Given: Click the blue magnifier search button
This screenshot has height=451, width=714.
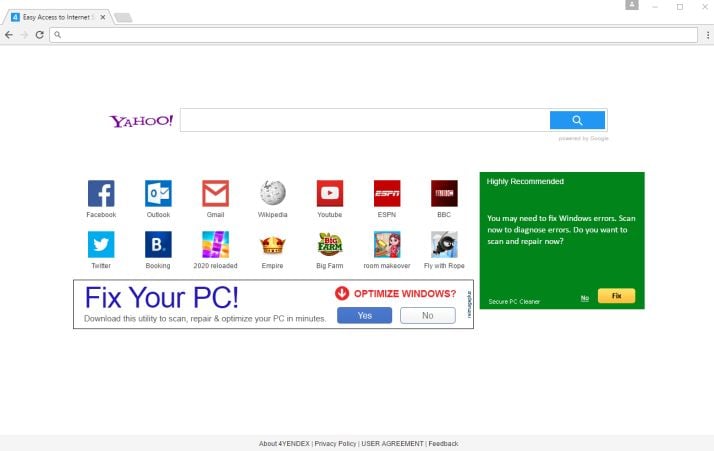Looking at the screenshot, I should coord(577,120).
